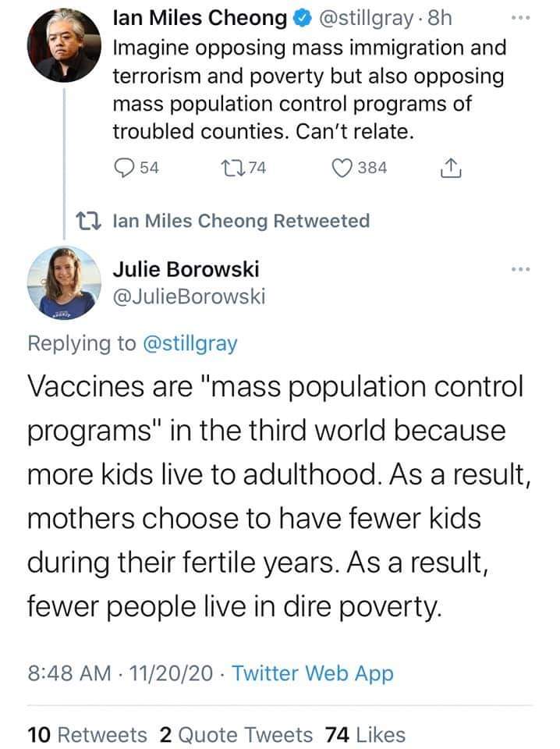Click the 8:48 AM 11/20/20 timestamp
This screenshot has height=749, width=560.
point(120,673)
